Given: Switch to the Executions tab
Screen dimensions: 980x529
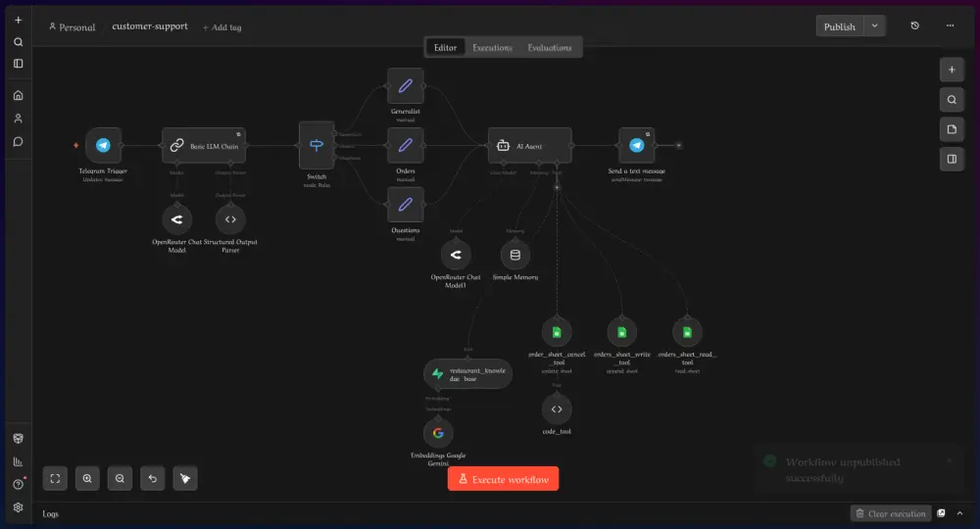Looking at the screenshot, I should 492,47.
